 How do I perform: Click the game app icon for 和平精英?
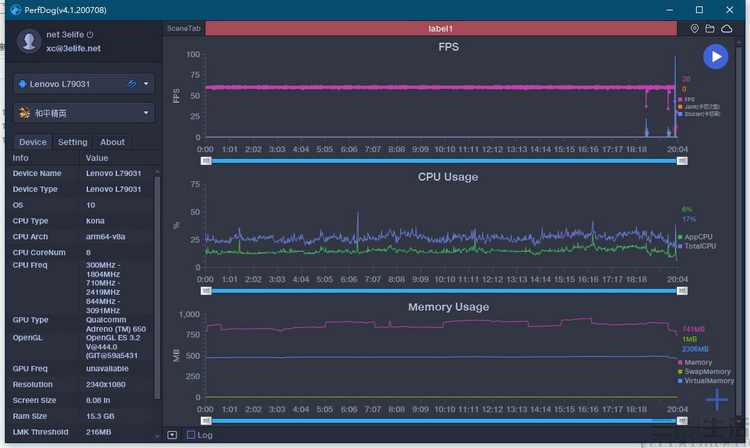[24, 113]
